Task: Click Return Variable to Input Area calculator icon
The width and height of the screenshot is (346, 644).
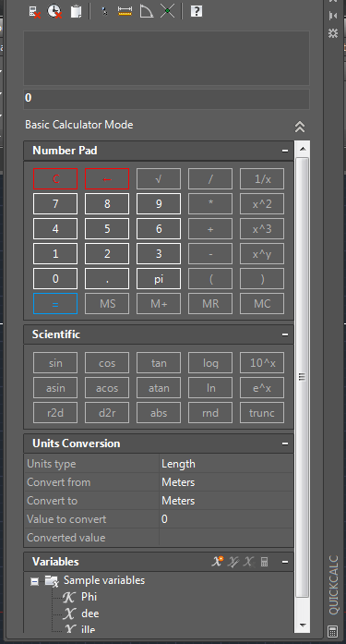Action: click(265, 562)
